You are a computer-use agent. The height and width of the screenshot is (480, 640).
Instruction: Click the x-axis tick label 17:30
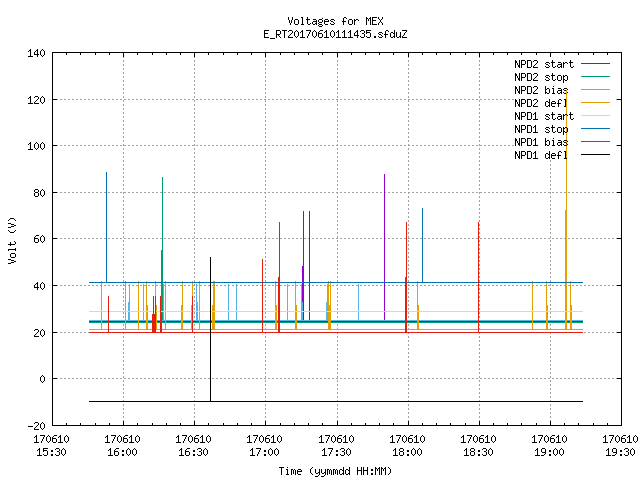pyautogui.click(x=336, y=452)
